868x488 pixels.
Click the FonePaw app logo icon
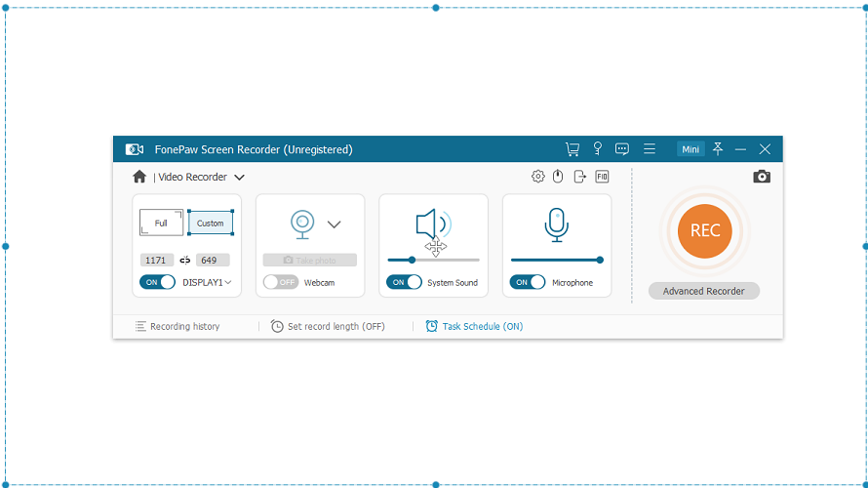(x=135, y=149)
